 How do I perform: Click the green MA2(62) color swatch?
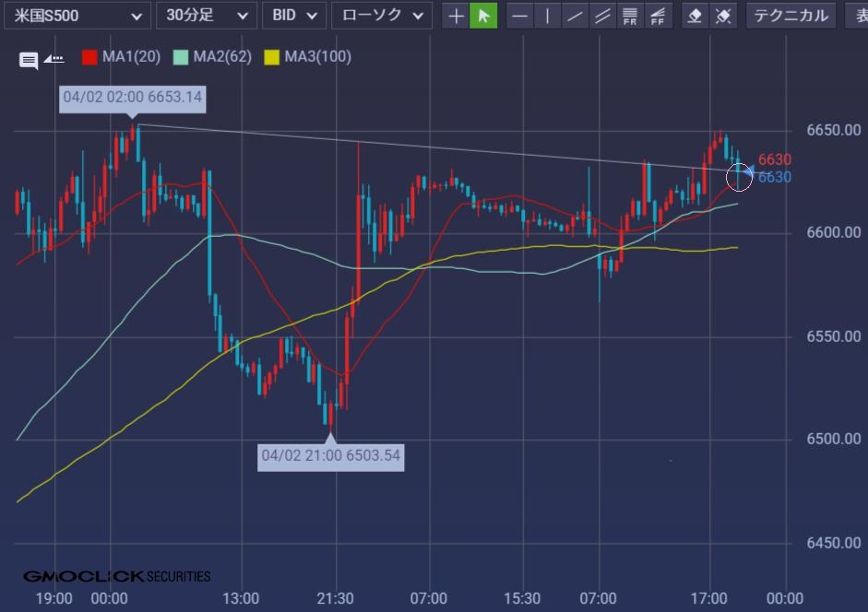[x=181, y=57]
